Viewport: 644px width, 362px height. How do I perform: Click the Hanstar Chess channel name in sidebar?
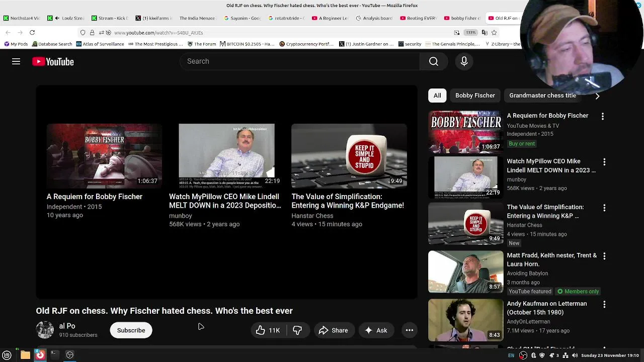tap(524, 225)
